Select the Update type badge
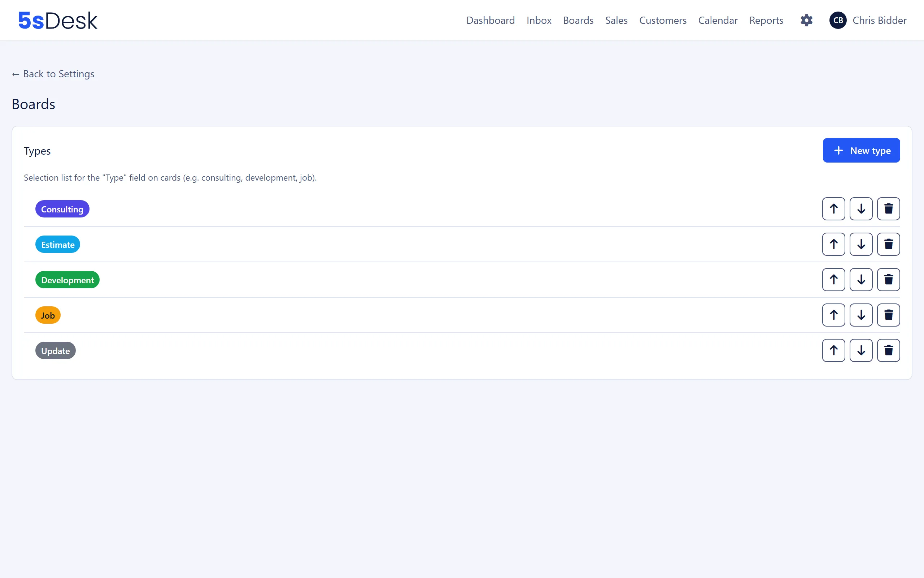 pos(55,350)
